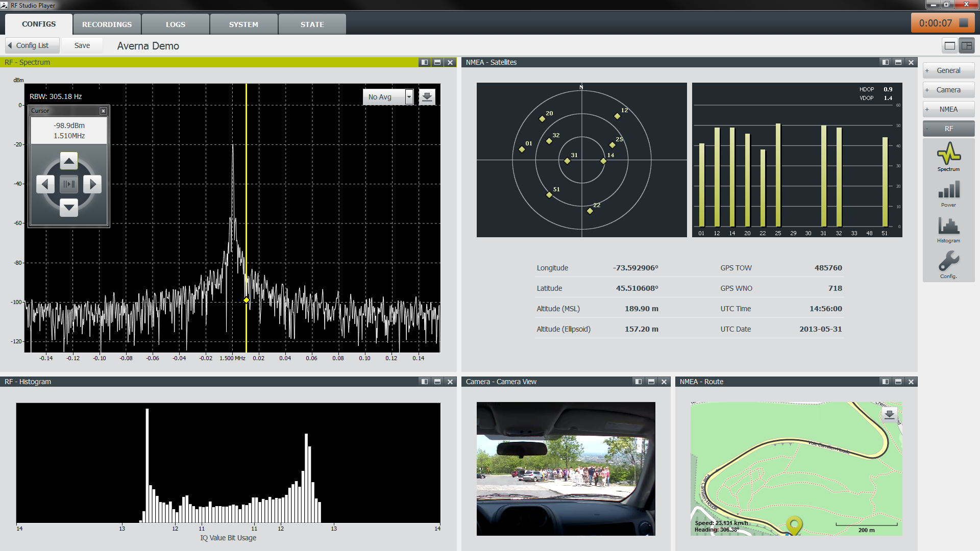The height and width of the screenshot is (551, 980).
Task: Click the spectrum download/export icon
Action: pyautogui.click(x=427, y=96)
